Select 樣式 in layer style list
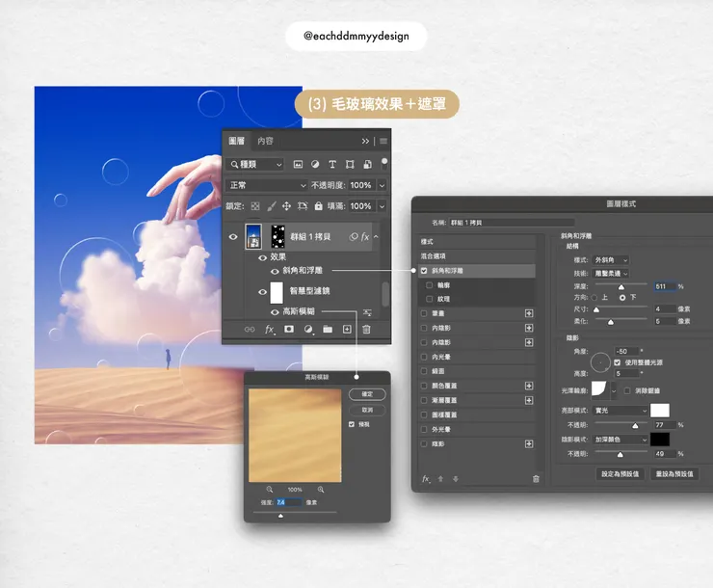 [x=476, y=242]
